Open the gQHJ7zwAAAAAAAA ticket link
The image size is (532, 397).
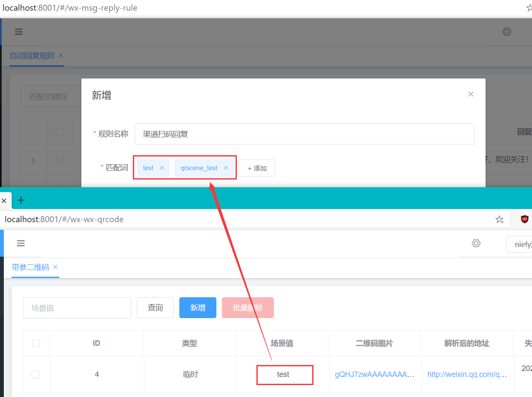375,374
